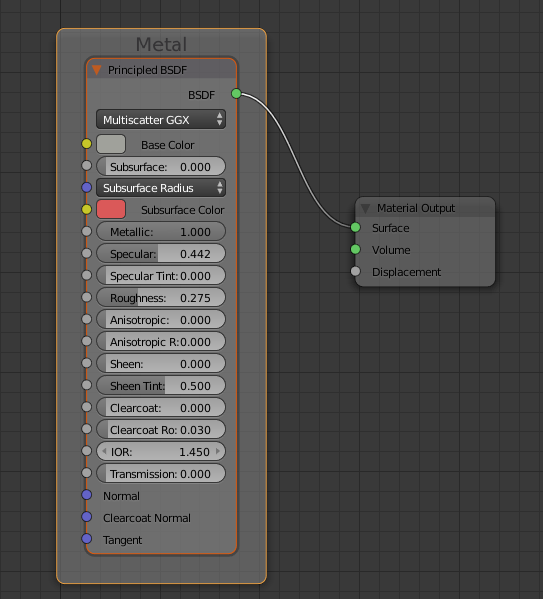Click the Metallic input socket
The height and width of the screenshot is (599, 543).
[x=87, y=231]
